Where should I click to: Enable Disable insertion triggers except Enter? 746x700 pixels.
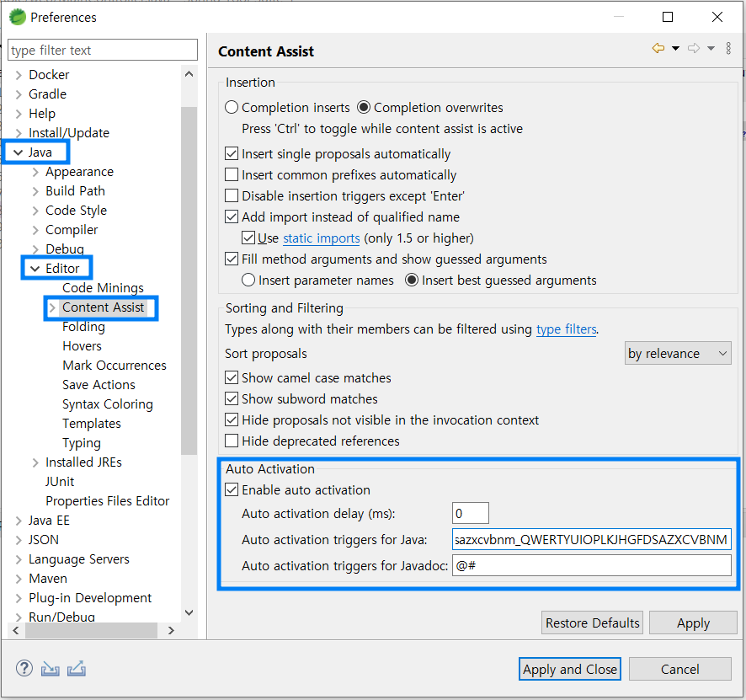pos(232,195)
